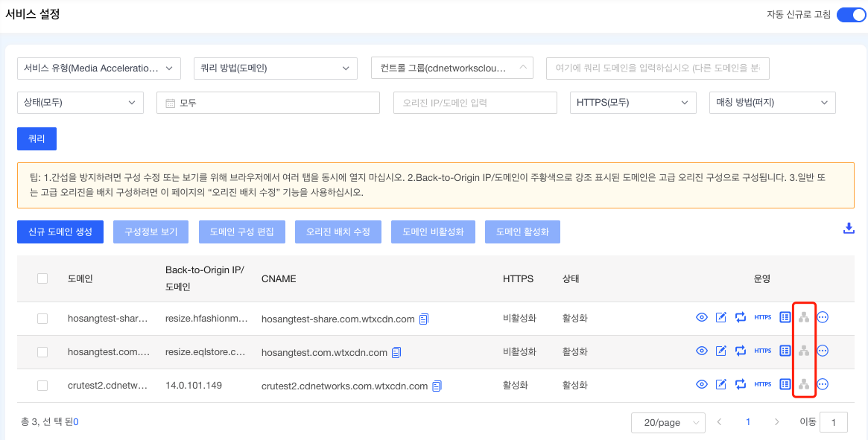Open configuration view eye icon for hosangtest-share row
This screenshot has height=440, width=868.
pos(701,316)
